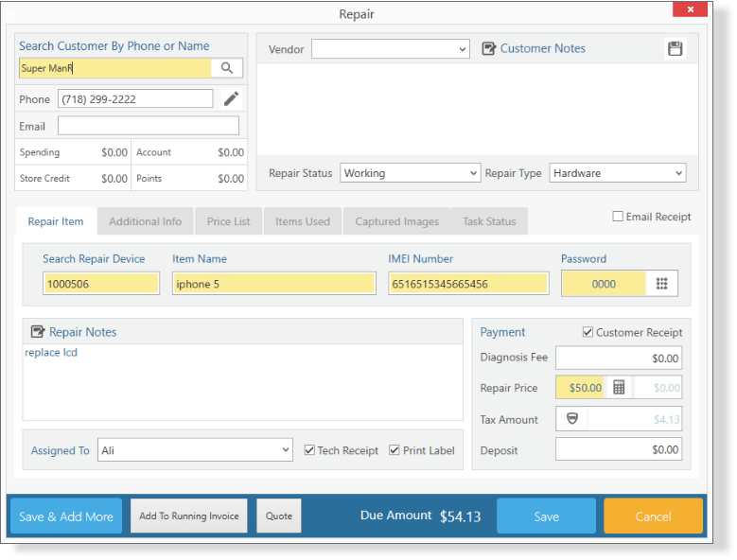This screenshot has width=737, height=560.
Task: Click the Diagnosis Fee field
Action: point(619,358)
